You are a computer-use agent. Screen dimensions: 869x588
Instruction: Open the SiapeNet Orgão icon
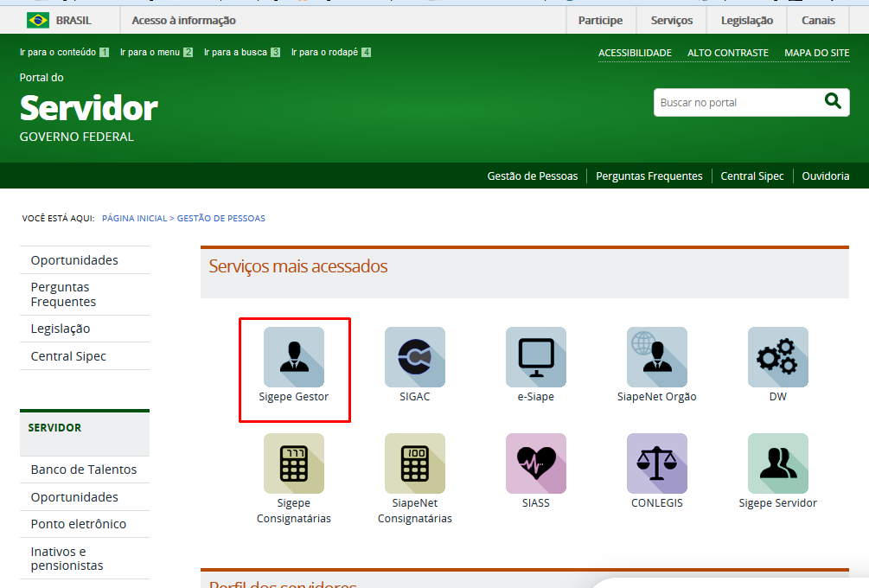pyautogui.click(x=657, y=356)
